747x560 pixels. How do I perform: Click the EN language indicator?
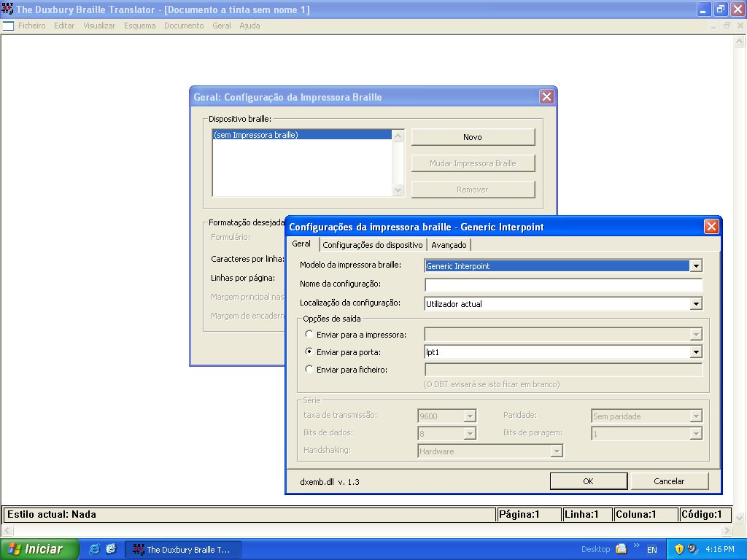click(x=651, y=550)
